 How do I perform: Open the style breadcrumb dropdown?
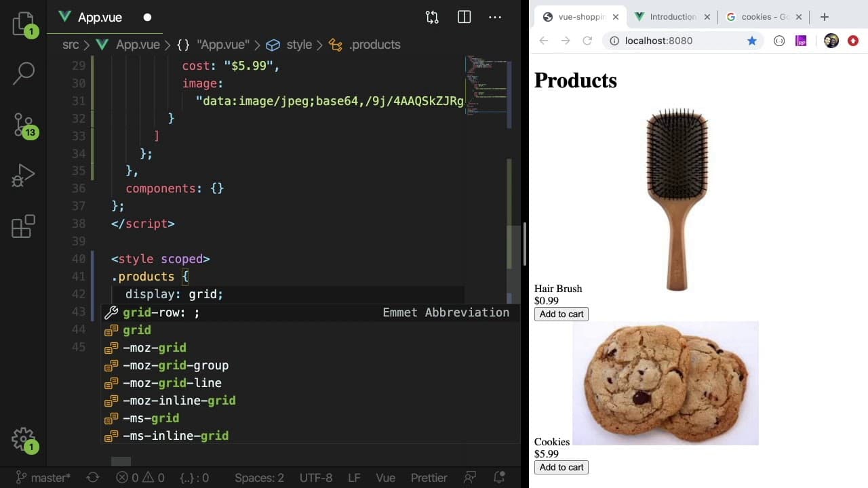[299, 45]
